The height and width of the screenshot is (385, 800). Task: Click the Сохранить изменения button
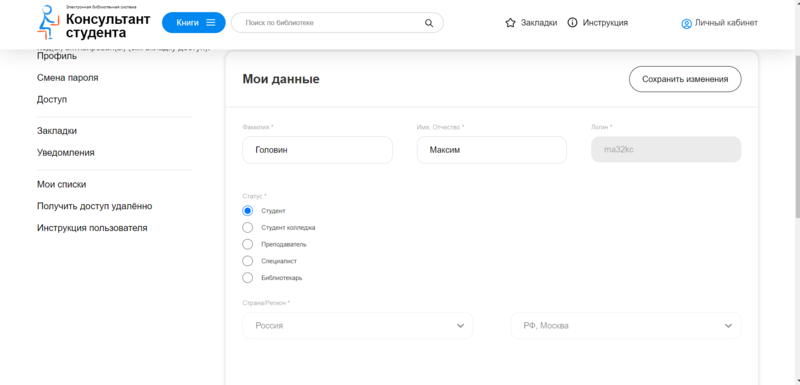(685, 79)
